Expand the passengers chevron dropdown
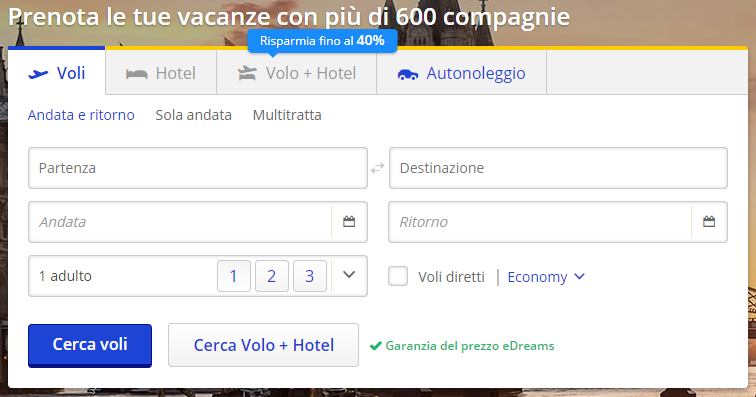Viewport: 756px width, 397px height. (349, 275)
